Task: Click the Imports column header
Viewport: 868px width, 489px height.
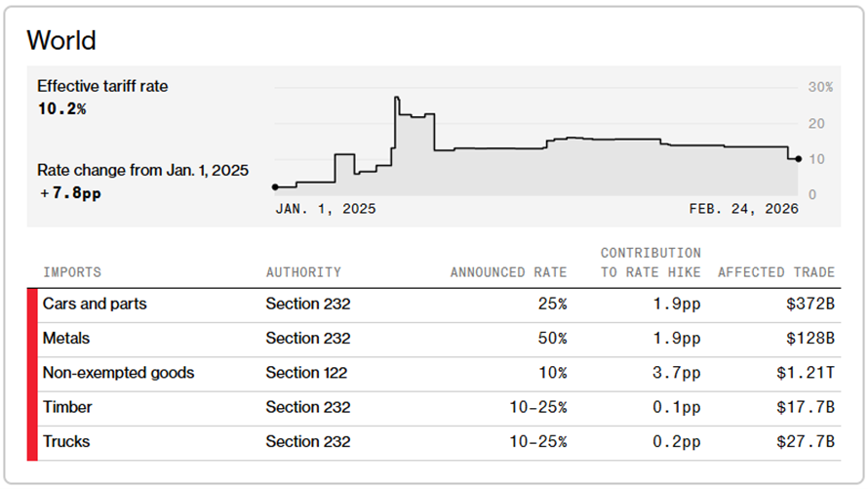Action: [71, 272]
